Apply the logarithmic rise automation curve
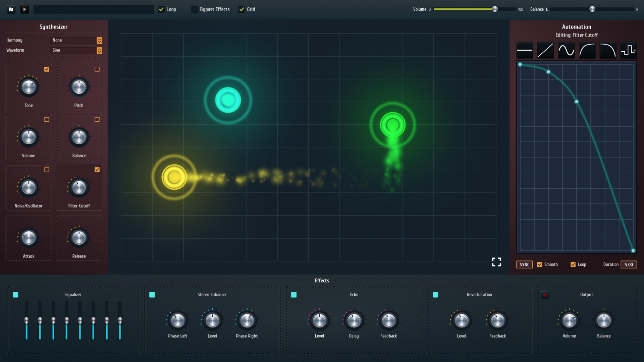 (x=587, y=50)
